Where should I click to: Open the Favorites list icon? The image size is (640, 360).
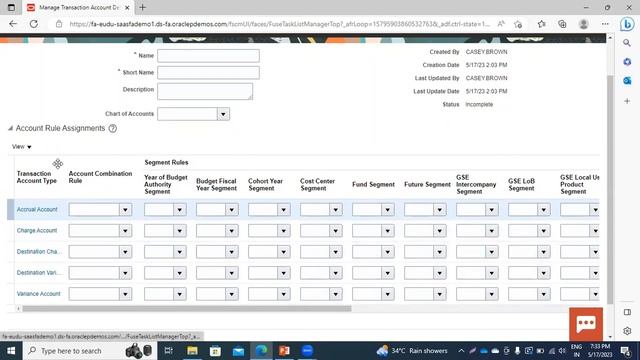pyautogui.click(x=542, y=24)
